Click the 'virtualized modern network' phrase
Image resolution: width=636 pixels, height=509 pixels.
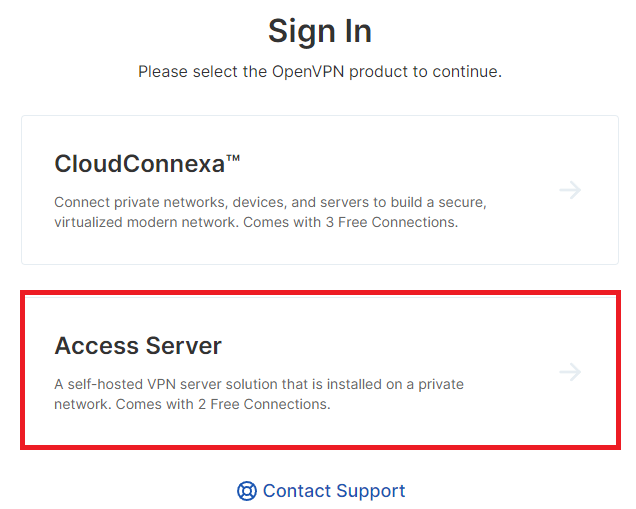[x=146, y=222]
